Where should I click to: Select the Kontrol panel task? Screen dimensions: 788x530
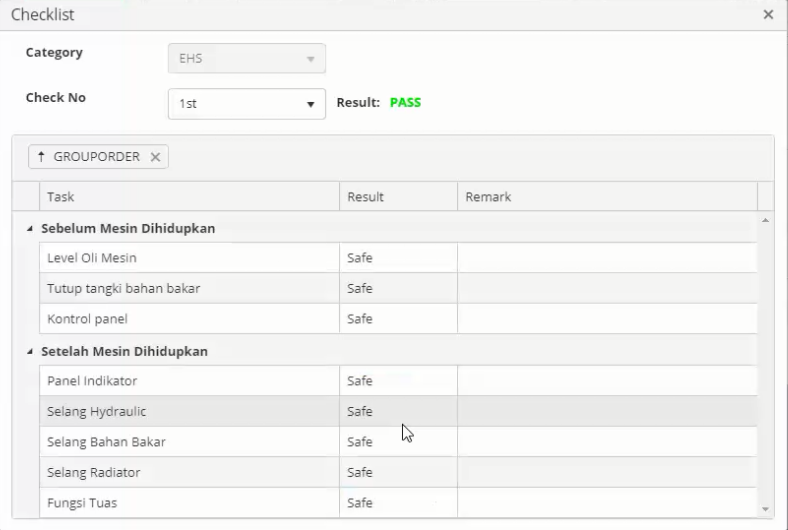[87, 319]
